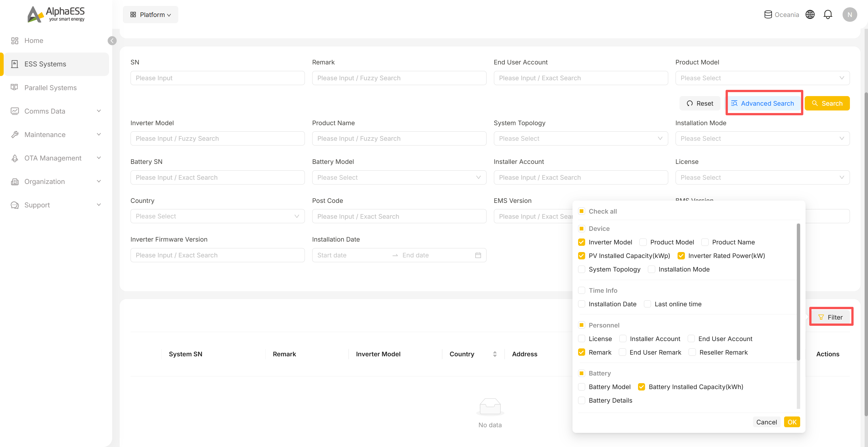
Task: Check the Product Name checkbox
Action: click(705, 242)
